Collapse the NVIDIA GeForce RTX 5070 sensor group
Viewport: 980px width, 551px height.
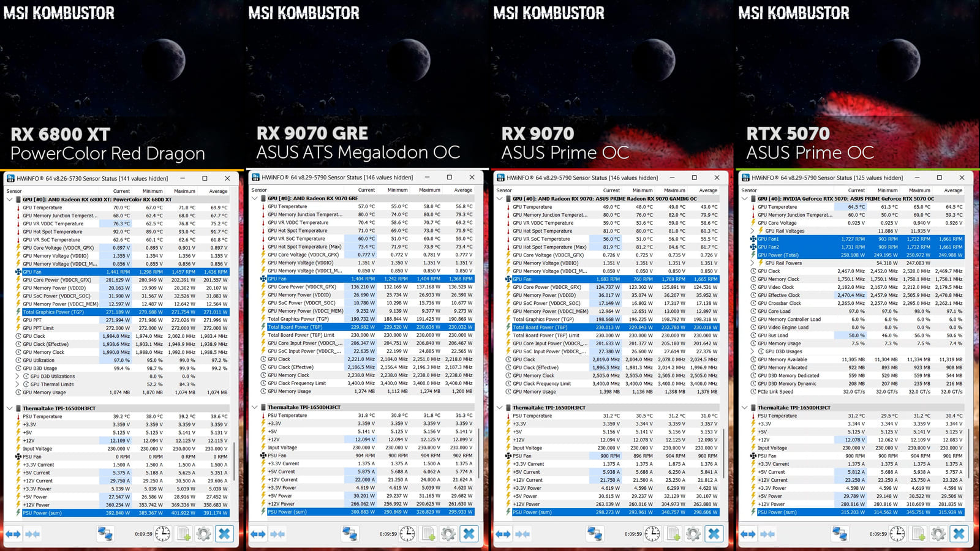click(x=744, y=198)
